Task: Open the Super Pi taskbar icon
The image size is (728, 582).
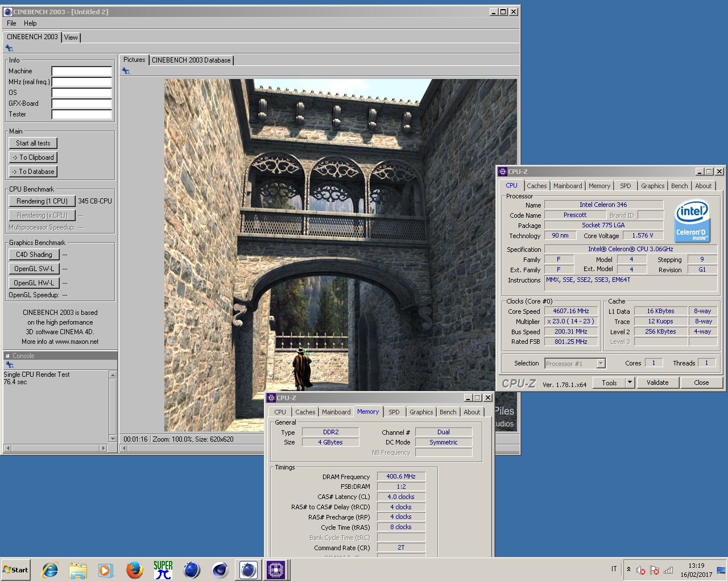Action: [x=163, y=570]
